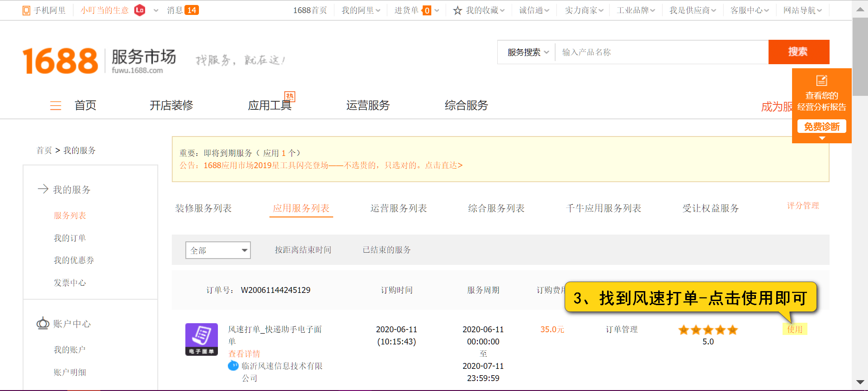Viewport: 868px width, 391px height.
Task: Click the star icon beside 我的收藏
Action: [458, 10]
